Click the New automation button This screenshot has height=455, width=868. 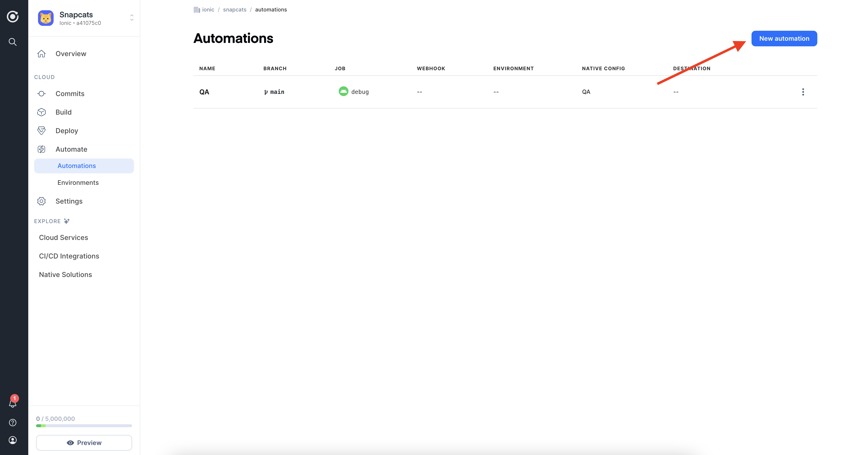[784, 39]
